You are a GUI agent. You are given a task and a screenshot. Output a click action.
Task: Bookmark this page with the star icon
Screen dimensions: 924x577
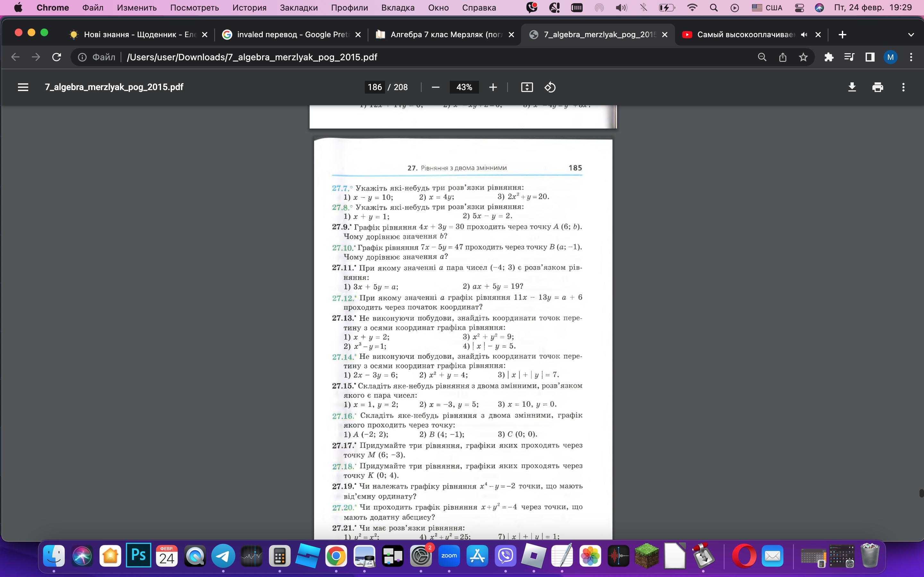click(803, 57)
